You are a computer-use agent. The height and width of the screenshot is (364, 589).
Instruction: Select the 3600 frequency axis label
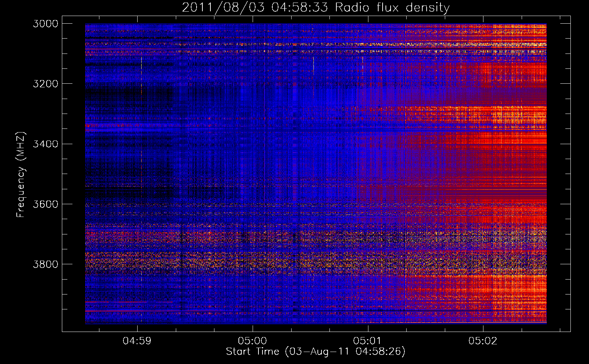coord(46,204)
